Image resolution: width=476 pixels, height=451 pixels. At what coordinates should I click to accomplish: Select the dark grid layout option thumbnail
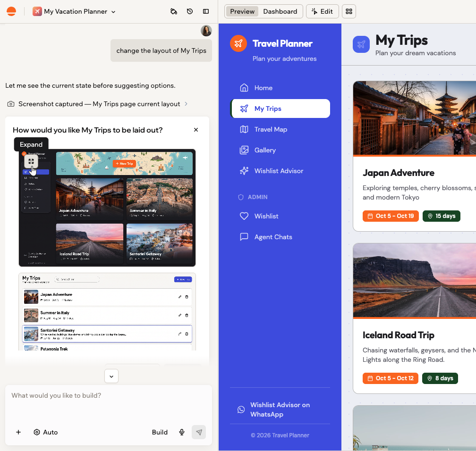pos(107,208)
